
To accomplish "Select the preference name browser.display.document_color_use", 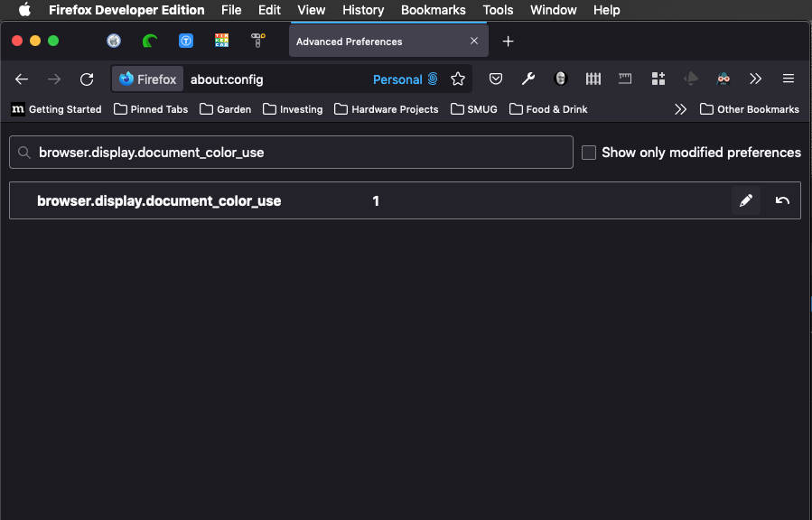I will tap(159, 200).
